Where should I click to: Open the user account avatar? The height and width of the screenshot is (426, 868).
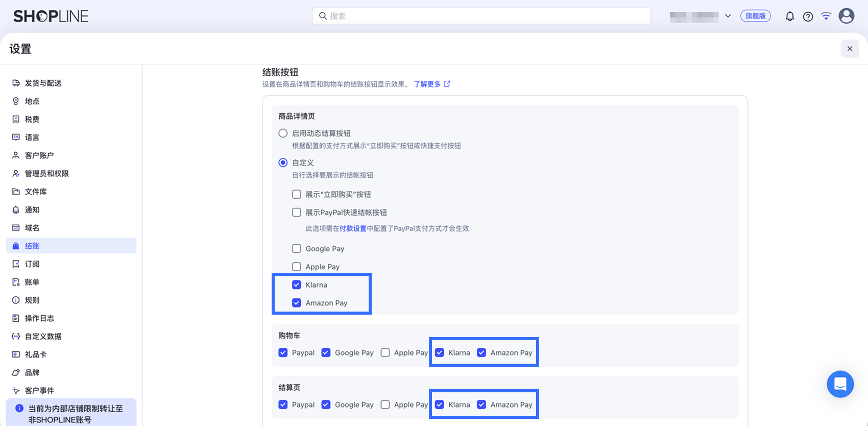click(847, 16)
